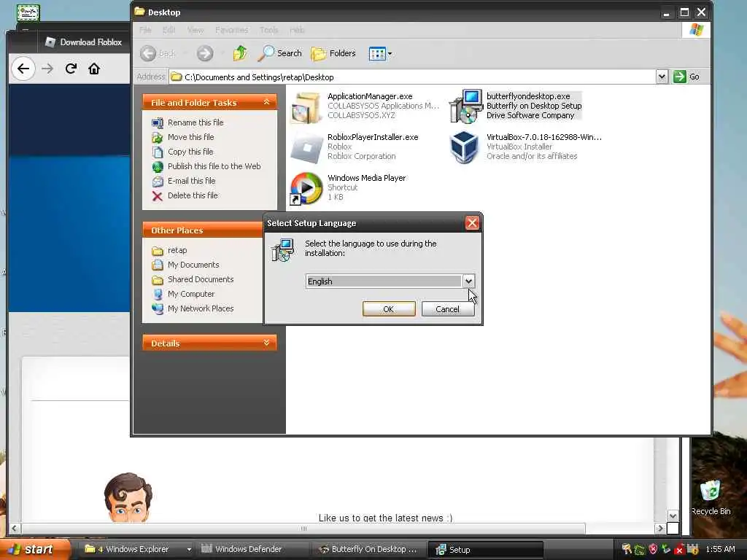Click the red X tray icon

click(679, 550)
